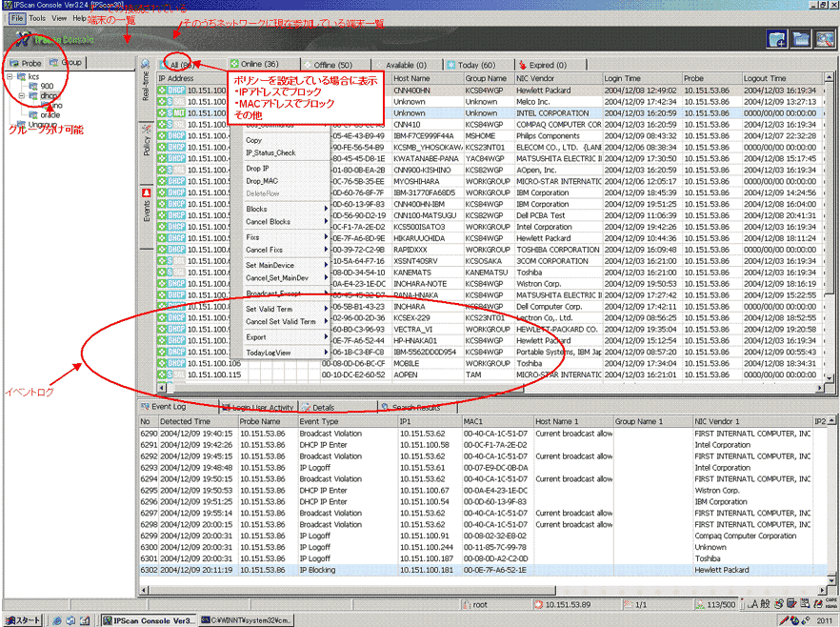Select the 900 tree item
The width and height of the screenshot is (840, 627).
tap(48, 86)
